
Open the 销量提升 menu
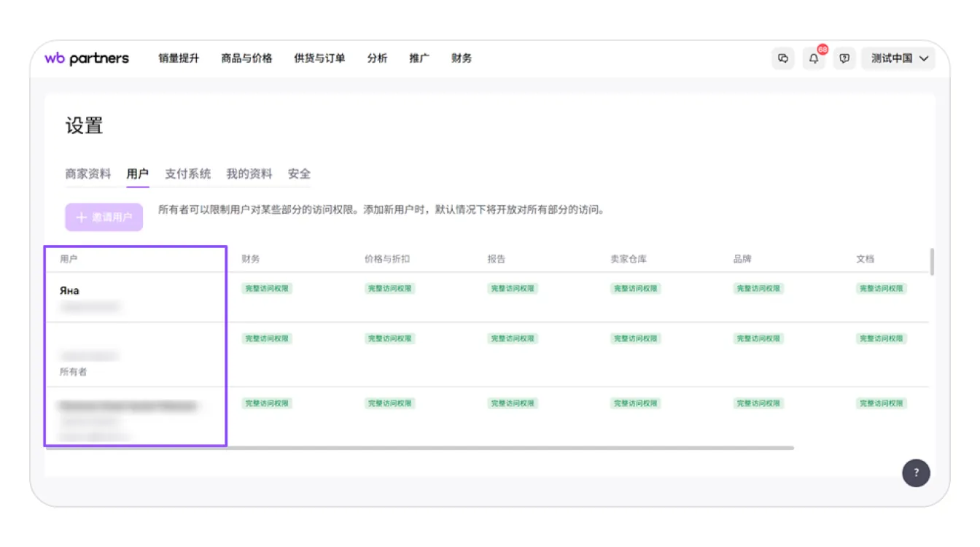coord(179,58)
